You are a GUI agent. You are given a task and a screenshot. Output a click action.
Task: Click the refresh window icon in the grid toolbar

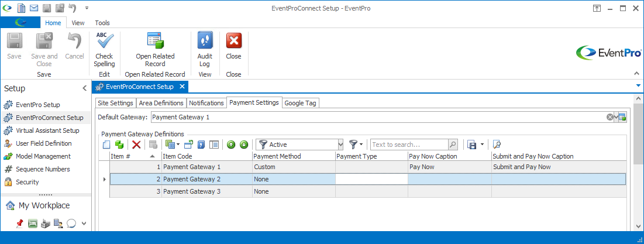[188, 145]
